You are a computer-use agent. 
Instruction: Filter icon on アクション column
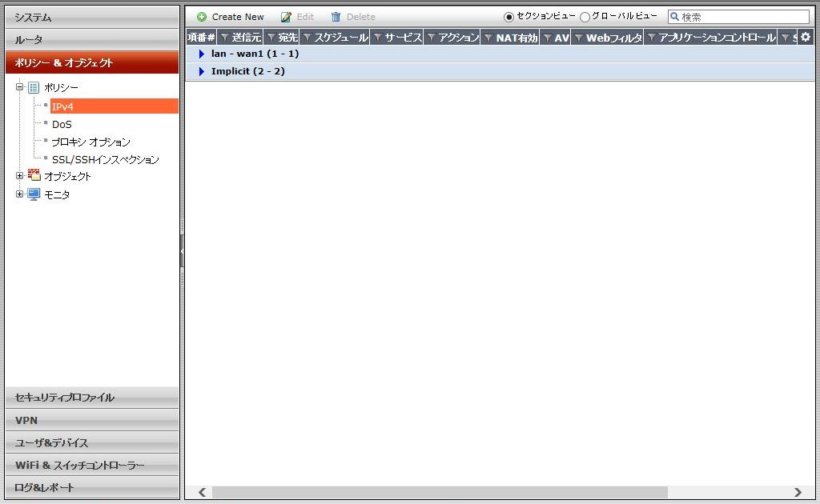(431, 38)
